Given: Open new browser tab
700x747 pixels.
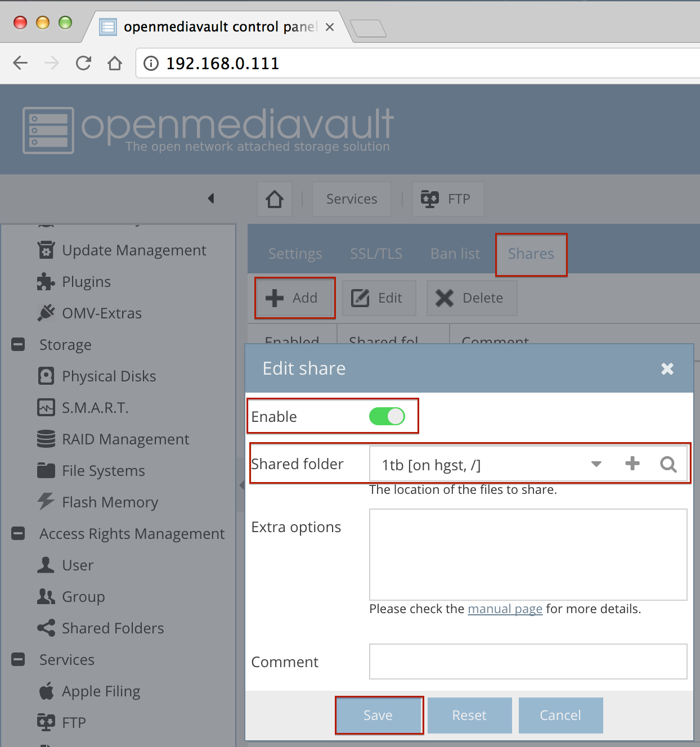Looking at the screenshot, I should [x=368, y=28].
